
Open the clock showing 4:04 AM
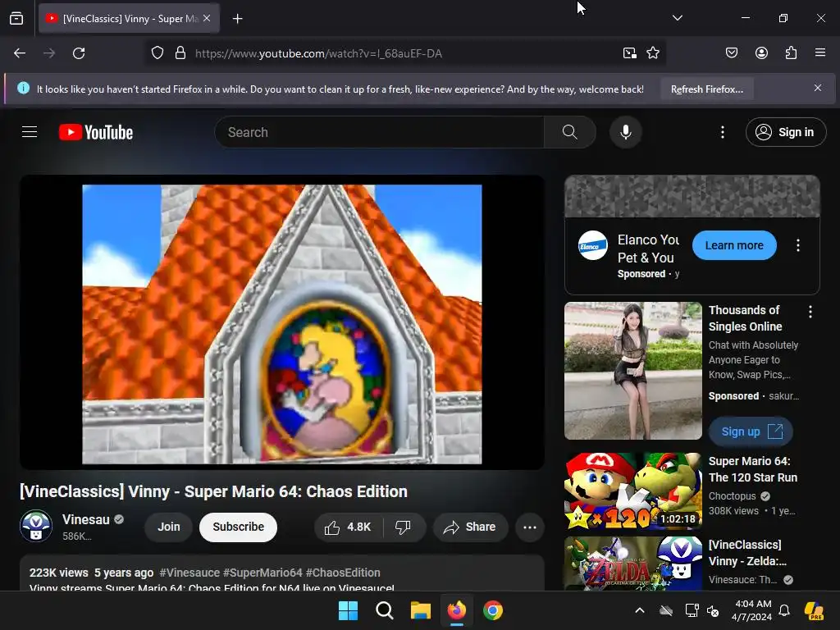point(752,610)
